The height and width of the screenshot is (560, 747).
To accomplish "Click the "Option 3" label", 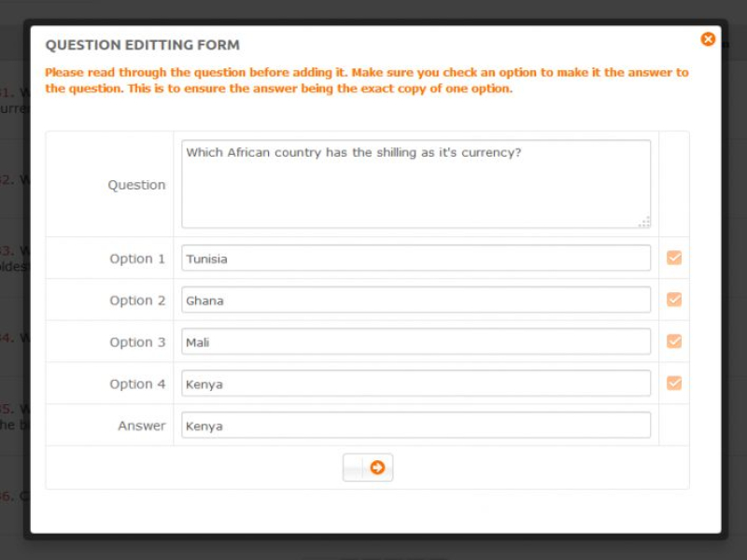I will point(137,343).
